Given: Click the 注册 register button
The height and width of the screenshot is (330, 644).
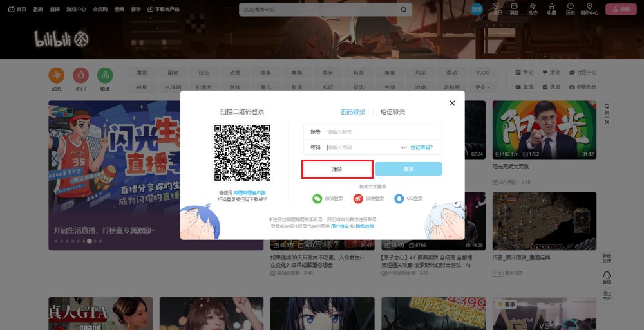Looking at the screenshot, I should 337,169.
